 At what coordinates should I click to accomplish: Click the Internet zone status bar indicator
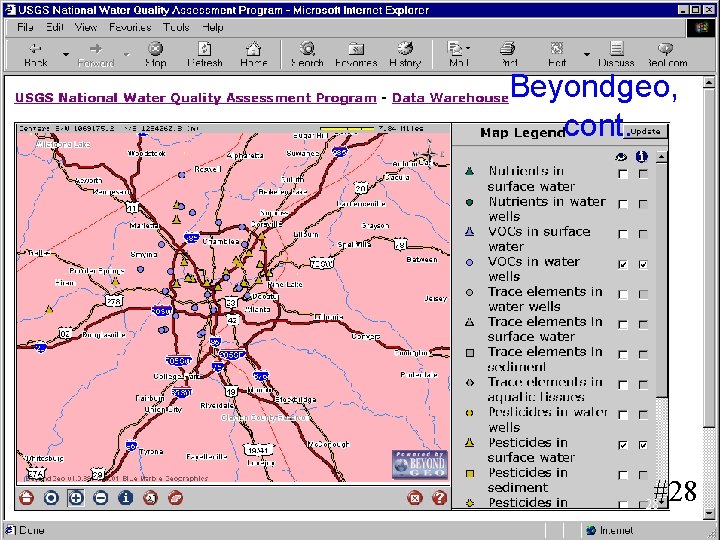point(611,530)
